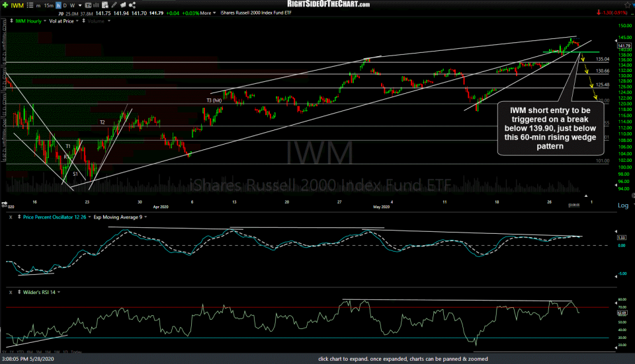Click the iShares Russell 2000 Index Fund ETF description
The width and height of the screenshot is (635, 364).
256,13
